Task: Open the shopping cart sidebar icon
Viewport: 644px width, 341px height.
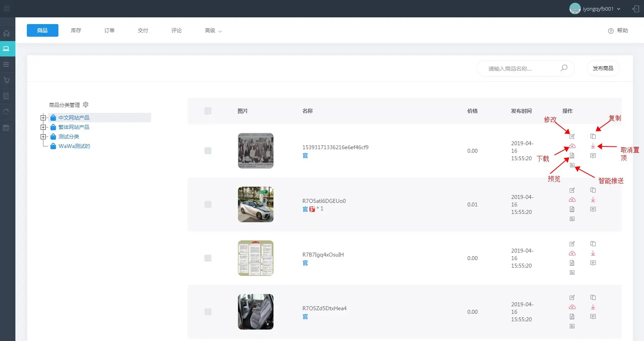Action: coord(6,80)
